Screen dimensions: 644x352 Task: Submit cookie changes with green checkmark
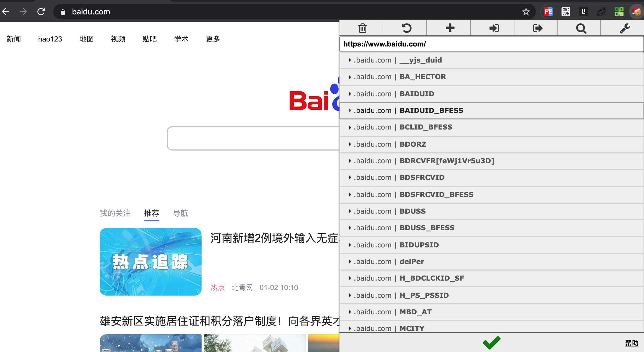(491, 343)
